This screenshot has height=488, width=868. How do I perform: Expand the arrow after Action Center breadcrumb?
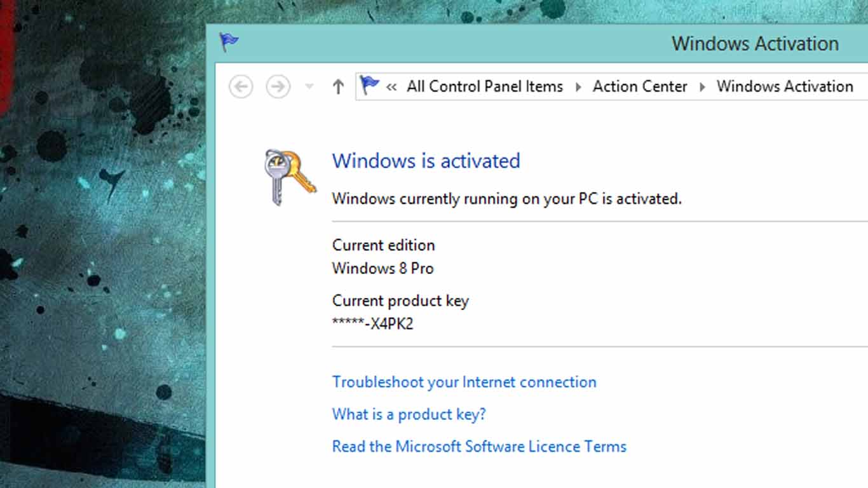[x=702, y=87]
